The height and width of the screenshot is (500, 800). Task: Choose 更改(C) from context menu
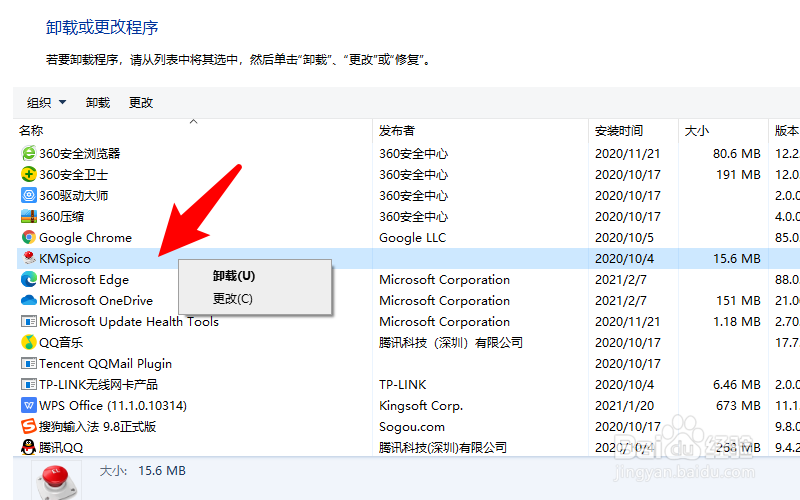[x=233, y=299]
